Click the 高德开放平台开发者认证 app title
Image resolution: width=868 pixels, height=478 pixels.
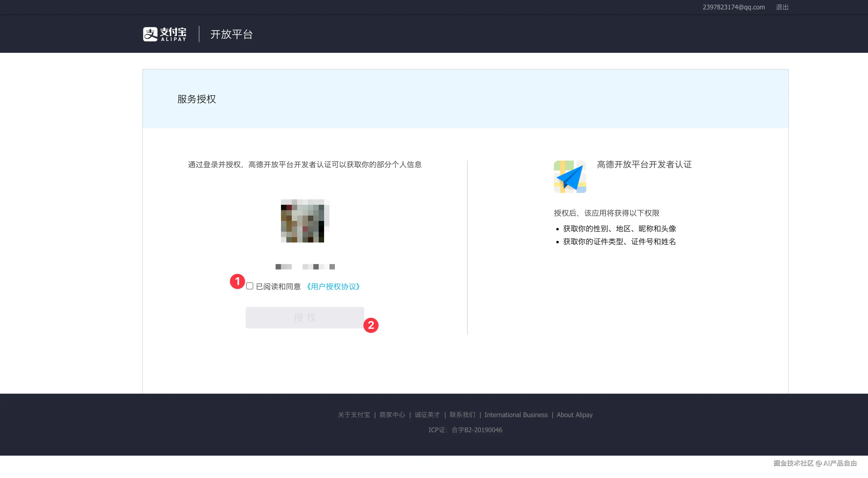(644, 165)
